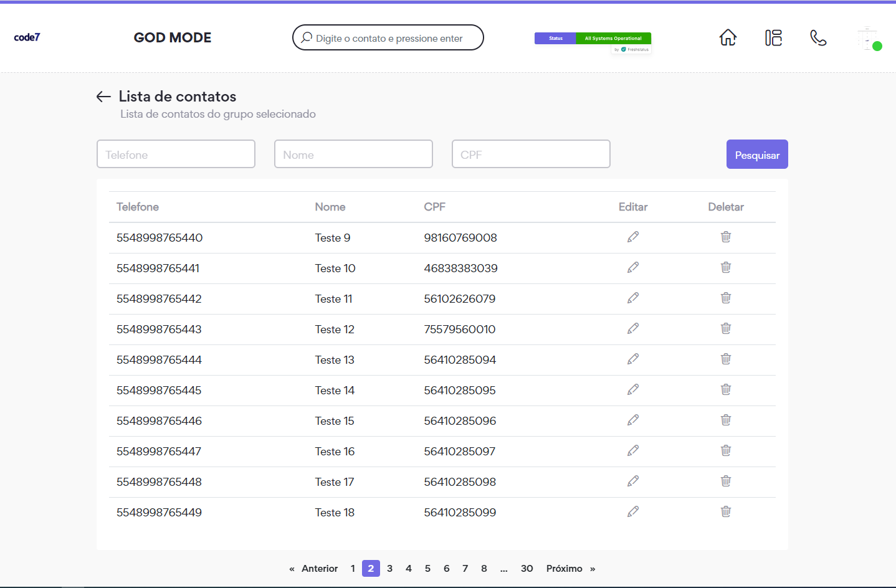Screen dimensions: 896x588
Task: Delete the contact Teste 16
Action: click(x=726, y=450)
